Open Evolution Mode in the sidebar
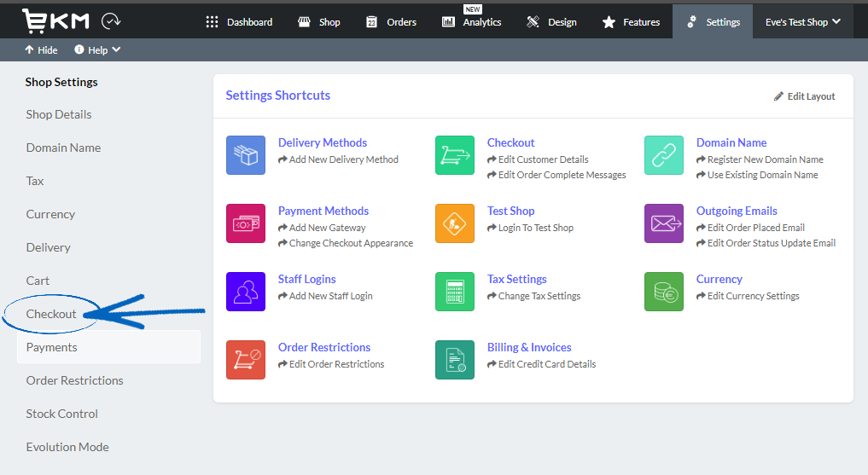The height and width of the screenshot is (475, 868). pos(67,447)
